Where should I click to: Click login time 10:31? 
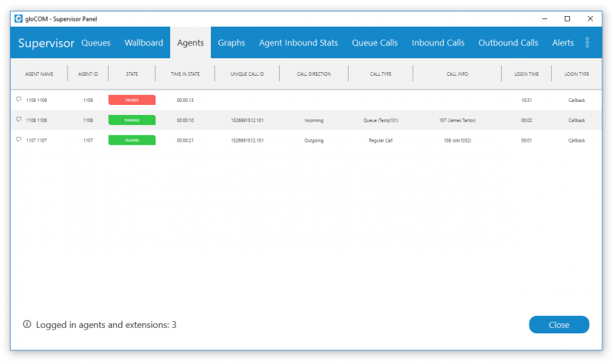pos(526,100)
